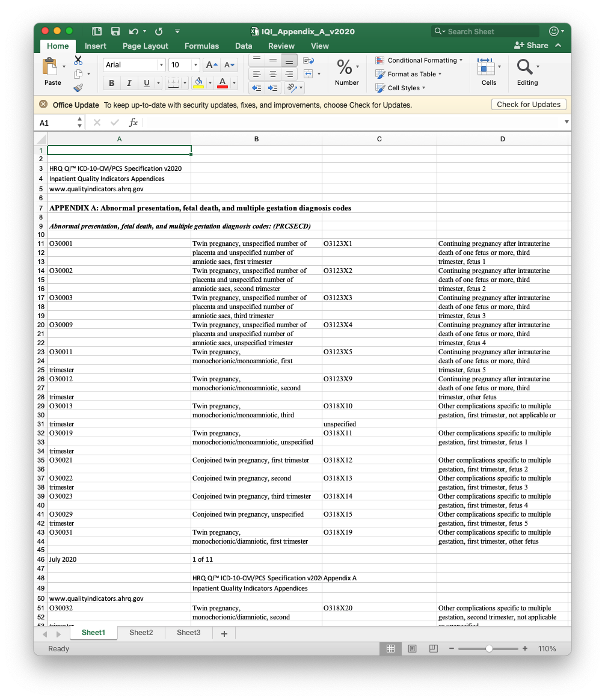Toggle bold formatting

pos(112,83)
